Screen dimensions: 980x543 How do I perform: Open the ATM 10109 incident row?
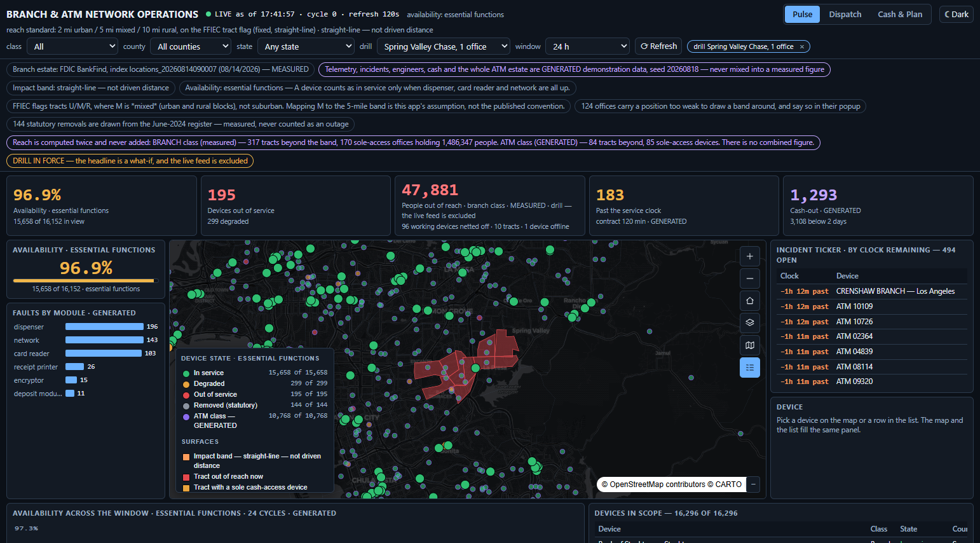[x=871, y=306]
